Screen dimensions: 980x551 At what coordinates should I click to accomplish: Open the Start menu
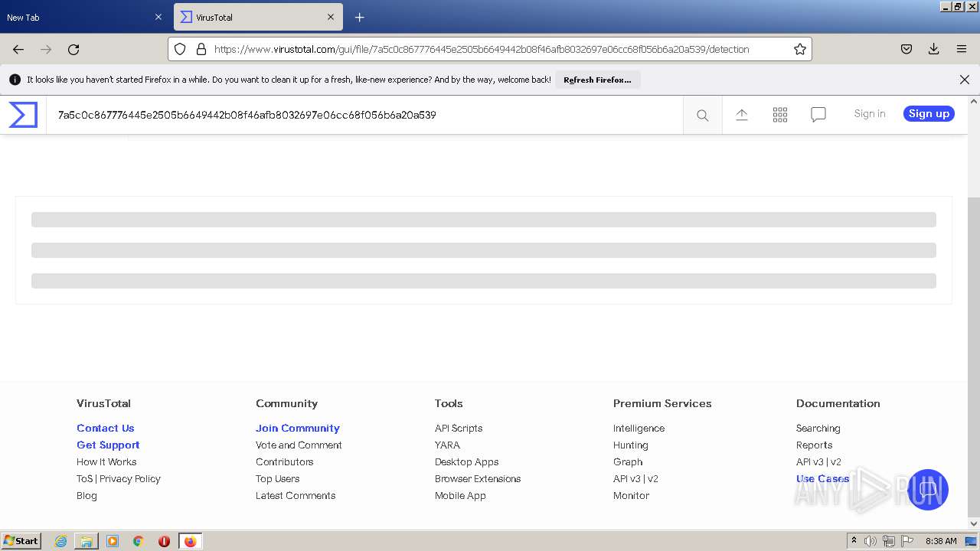coord(21,541)
